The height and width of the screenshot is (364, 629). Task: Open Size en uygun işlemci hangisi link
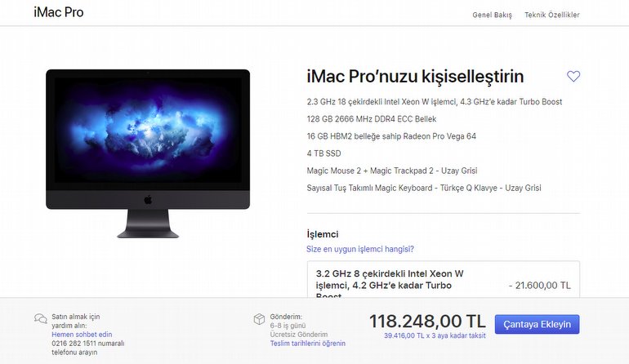[359, 249]
